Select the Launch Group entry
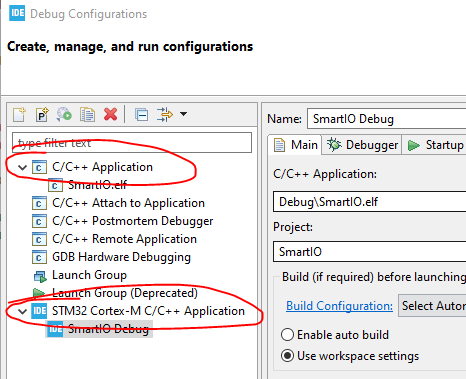This screenshot has height=379, width=466. tap(89, 275)
